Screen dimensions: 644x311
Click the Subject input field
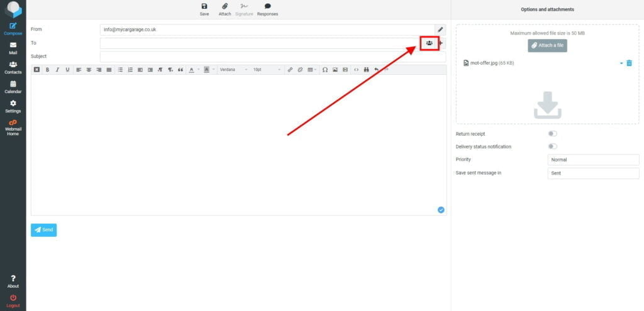pyautogui.click(x=273, y=56)
